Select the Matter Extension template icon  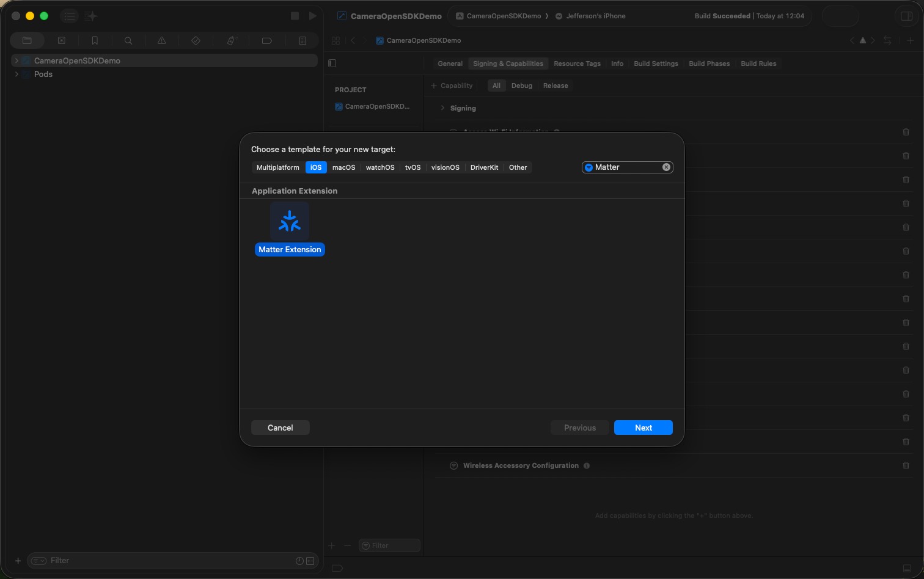pyautogui.click(x=290, y=221)
